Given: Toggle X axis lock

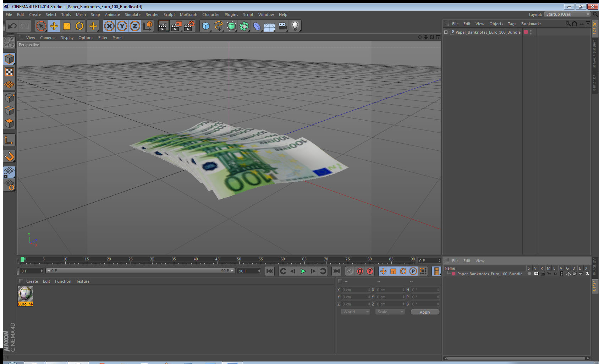Looking at the screenshot, I should [x=109, y=26].
